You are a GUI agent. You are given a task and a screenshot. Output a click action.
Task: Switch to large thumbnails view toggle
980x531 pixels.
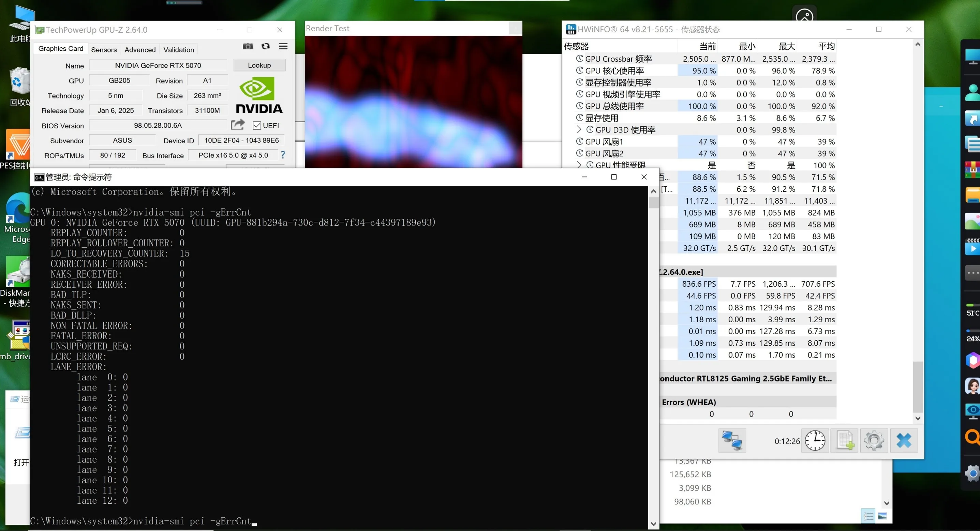click(x=882, y=516)
